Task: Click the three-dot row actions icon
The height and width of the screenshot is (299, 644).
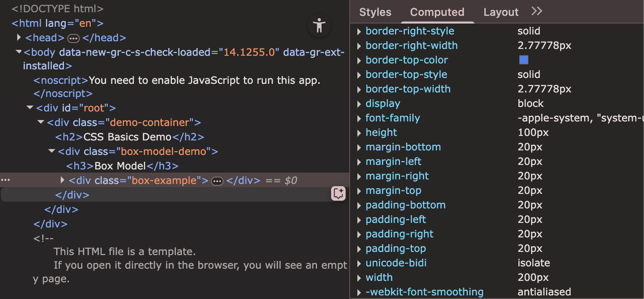Action: coord(5,180)
